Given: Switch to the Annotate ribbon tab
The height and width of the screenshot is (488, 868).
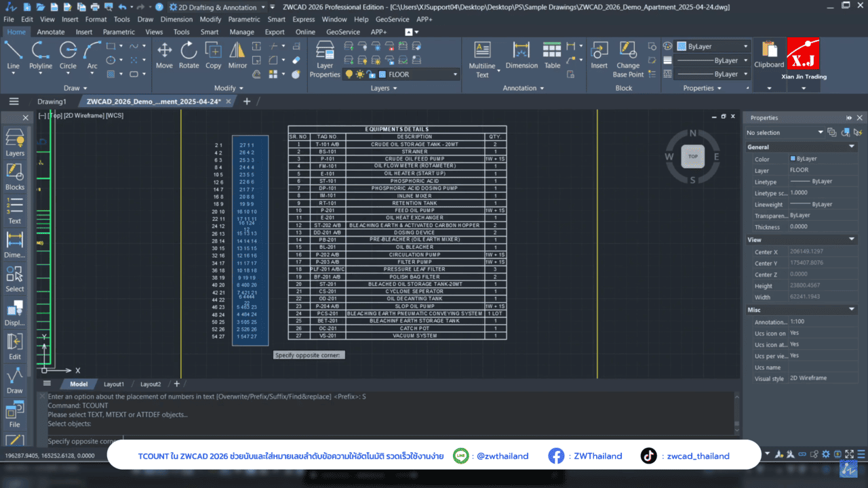Looking at the screenshot, I should click(x=51, y=32).
